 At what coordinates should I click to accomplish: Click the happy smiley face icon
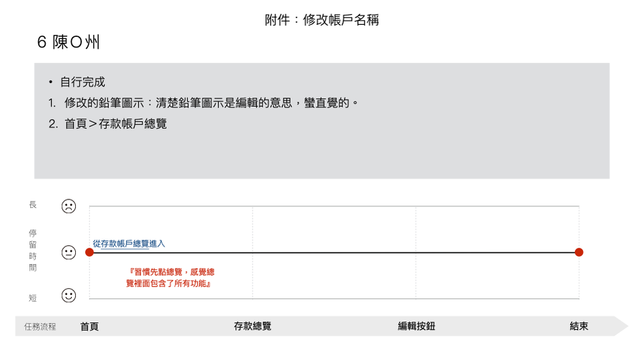pyautogui.click(x=68, y=296)
